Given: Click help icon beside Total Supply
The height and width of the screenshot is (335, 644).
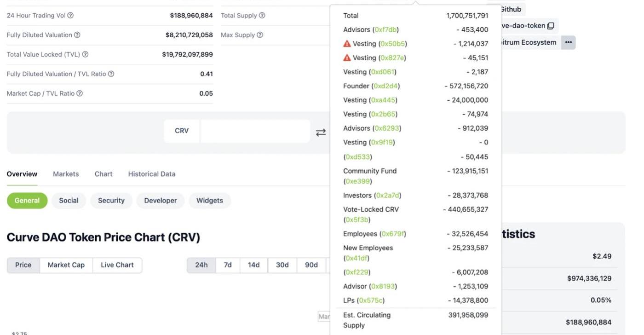Looking at the screenshot, I should 262,15.
